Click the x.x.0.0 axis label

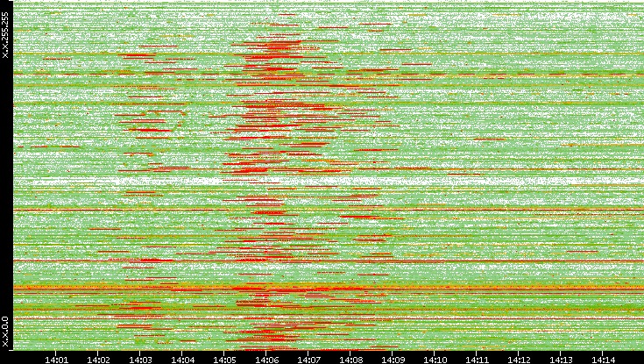coord(5,332)
